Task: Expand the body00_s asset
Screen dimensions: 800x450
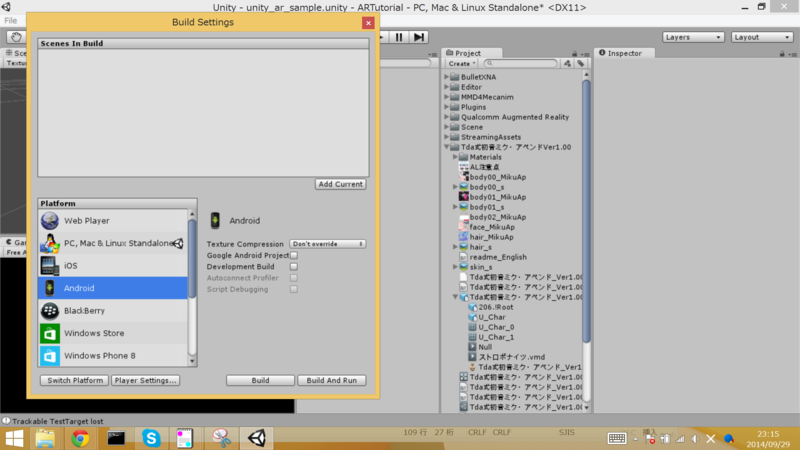Action: pos(455,187)
